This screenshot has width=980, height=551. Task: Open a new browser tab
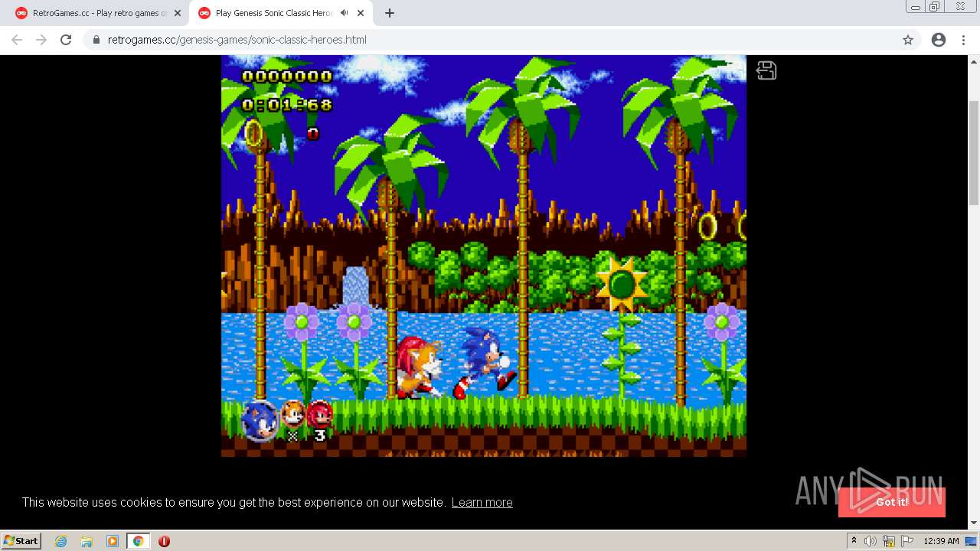coord(390,13)
